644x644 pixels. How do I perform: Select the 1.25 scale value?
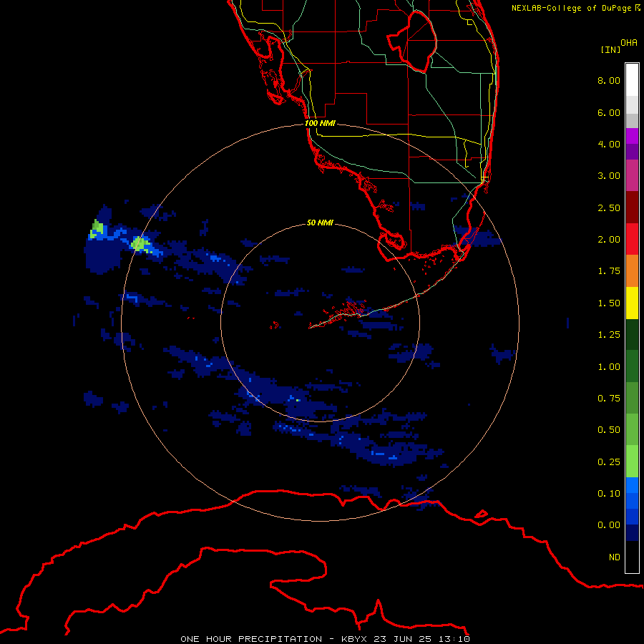click(x=609, y=335)
